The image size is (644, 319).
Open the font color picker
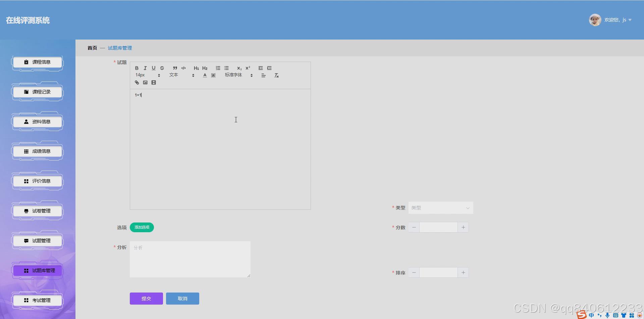tap(205, 75)
